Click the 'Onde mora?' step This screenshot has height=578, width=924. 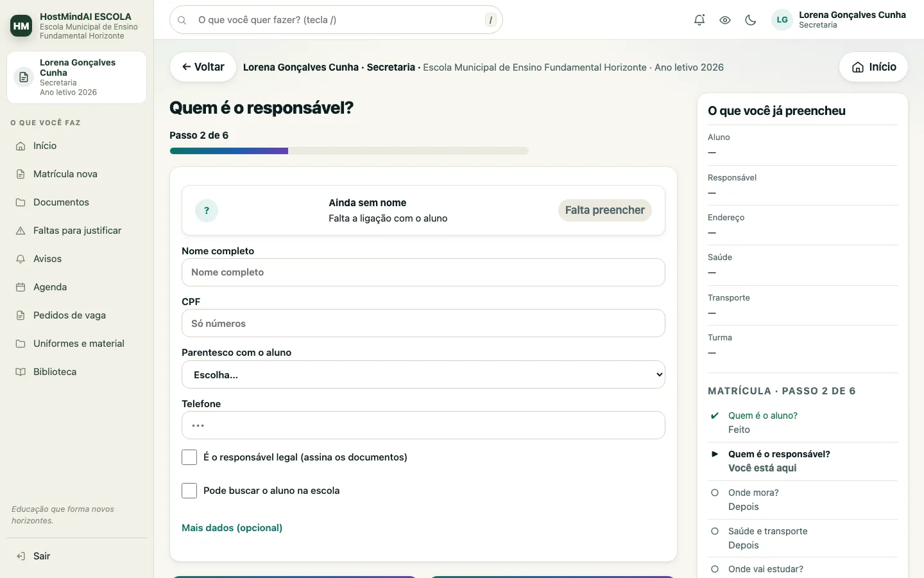point(803,500)
